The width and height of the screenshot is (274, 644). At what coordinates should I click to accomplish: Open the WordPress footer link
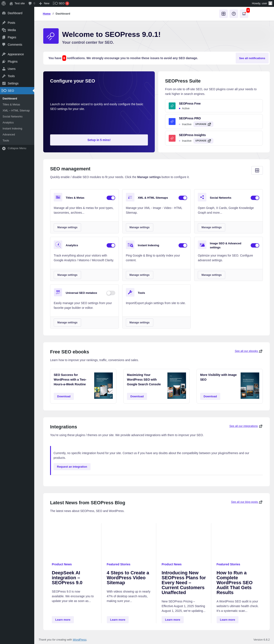pos(79,639)
